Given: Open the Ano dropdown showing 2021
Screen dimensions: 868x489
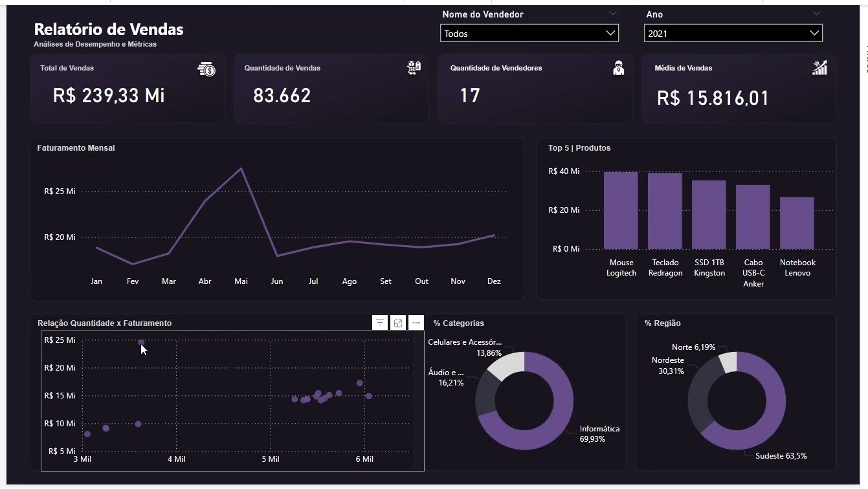Looking at the screenshot, I should [733, 33].
